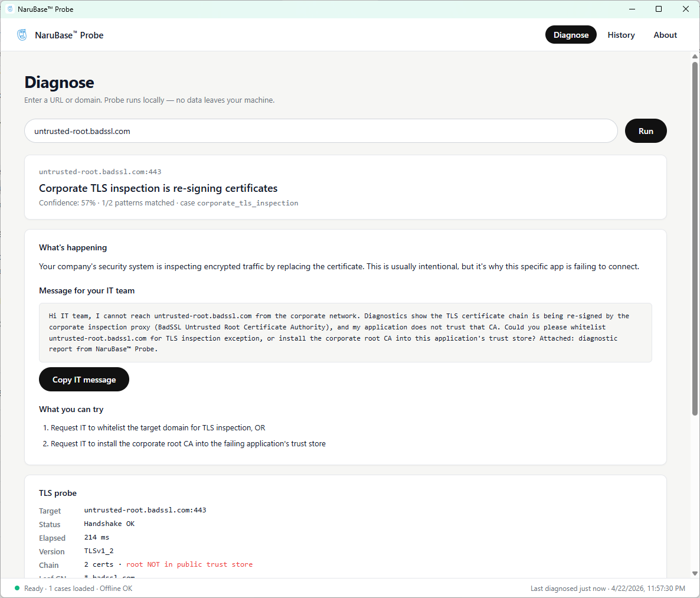Click the 'Your company's security system' explanation paragraph
The image size is (700, 598).
(x=339, y=267)
